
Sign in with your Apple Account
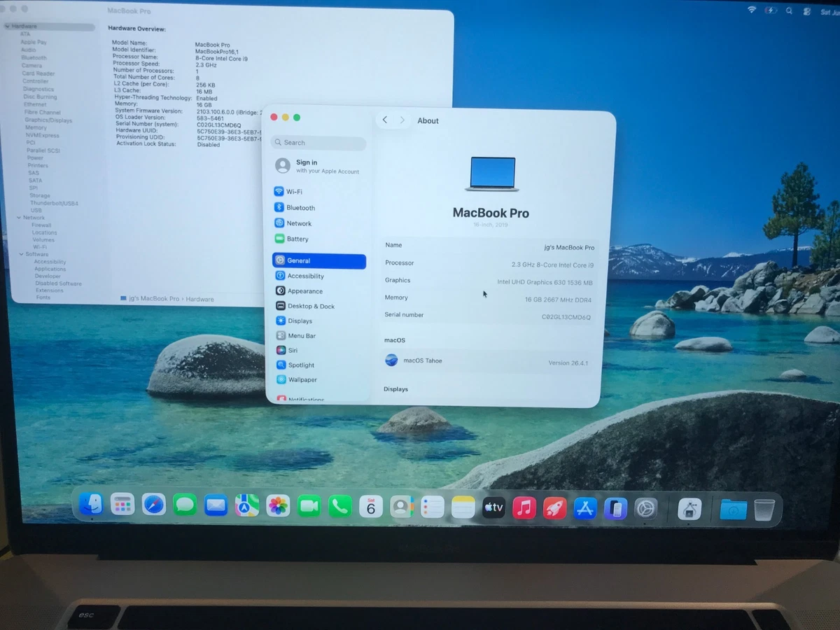click(318, 166)
